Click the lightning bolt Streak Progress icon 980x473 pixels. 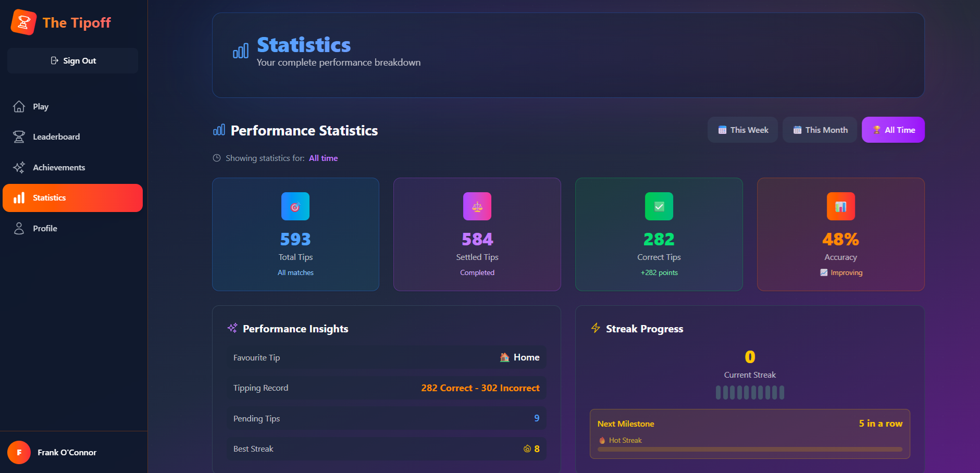click(x=596, y=328)
